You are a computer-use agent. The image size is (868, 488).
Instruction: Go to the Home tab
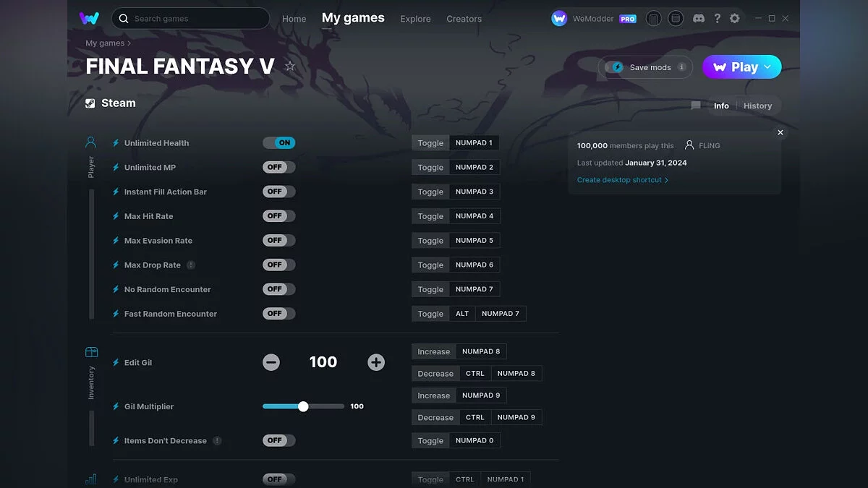point(294,19)
